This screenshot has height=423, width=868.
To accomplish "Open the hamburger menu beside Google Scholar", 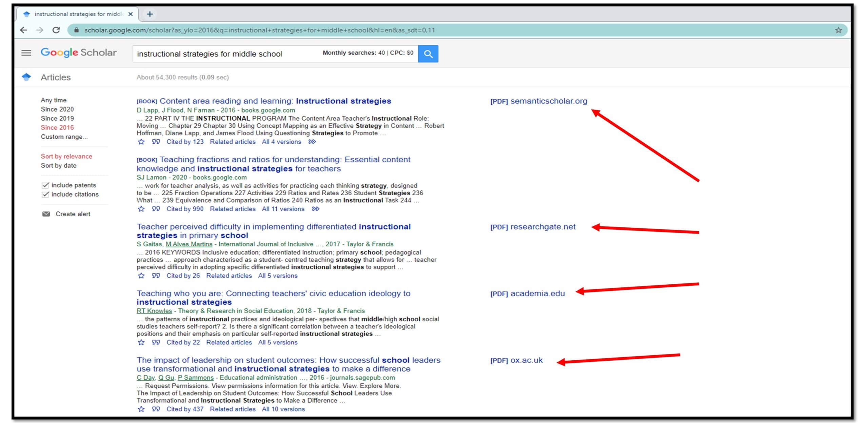I will (x=26, y=53).
